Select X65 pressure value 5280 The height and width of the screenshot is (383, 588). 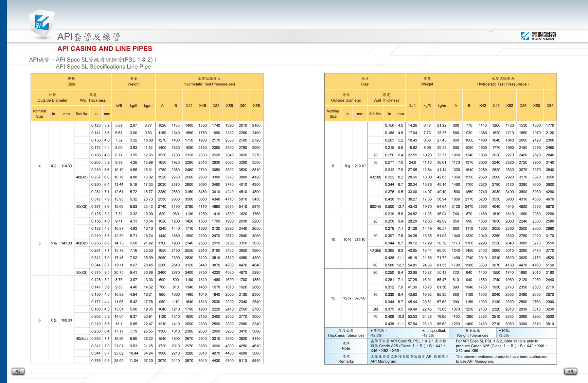(x=256, y=272)
